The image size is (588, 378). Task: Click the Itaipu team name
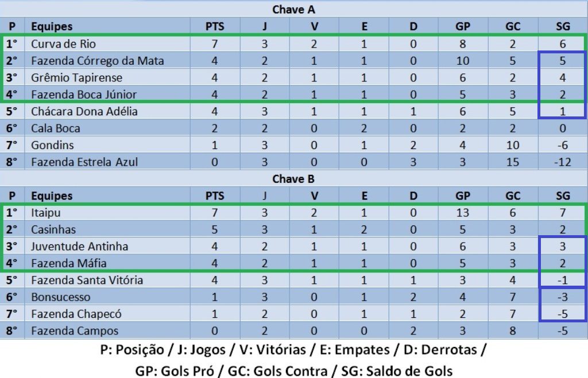46,213
